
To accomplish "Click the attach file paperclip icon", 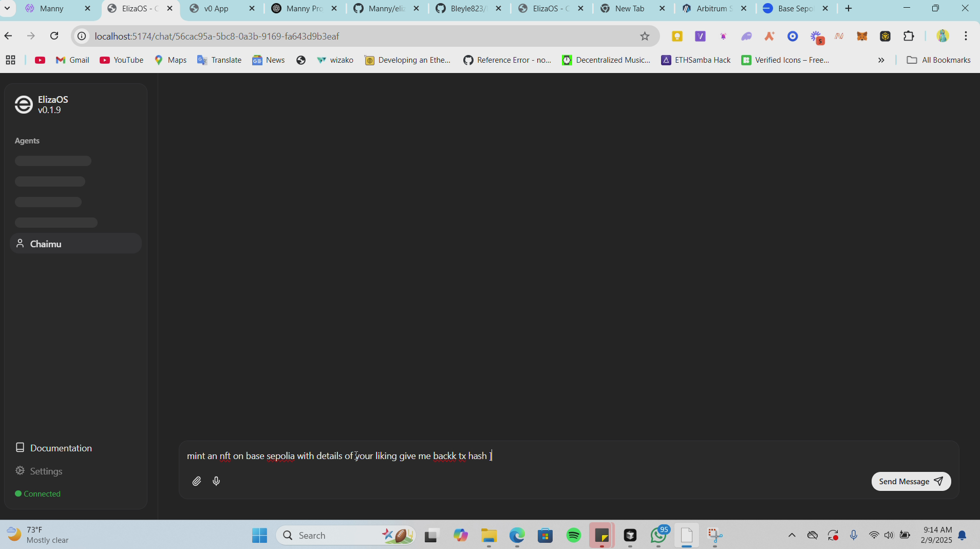I will click(x=196, y=481).
